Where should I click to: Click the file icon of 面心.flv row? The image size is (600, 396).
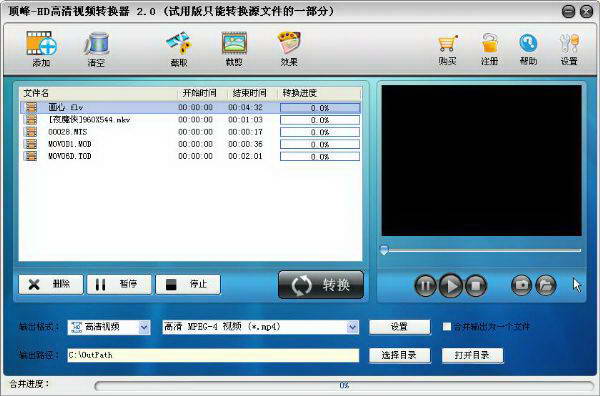point(31,108)
